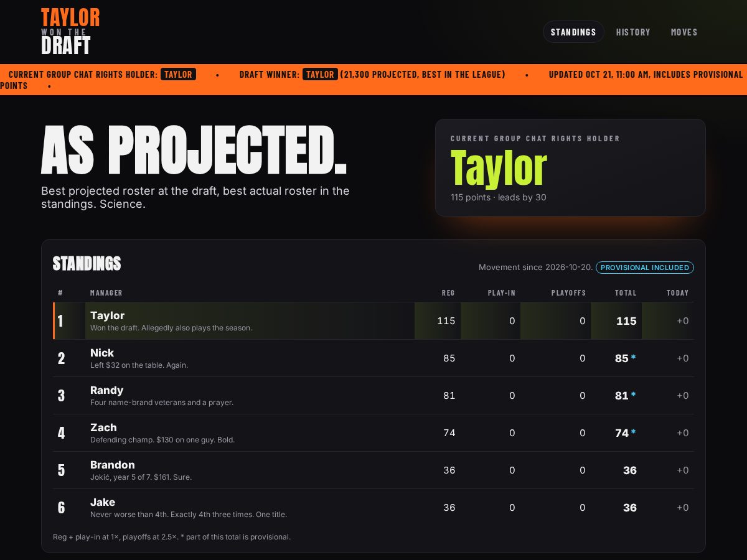Click the Provisional Included badge
This screenshot has width=747, height=560.
[645, 268]
